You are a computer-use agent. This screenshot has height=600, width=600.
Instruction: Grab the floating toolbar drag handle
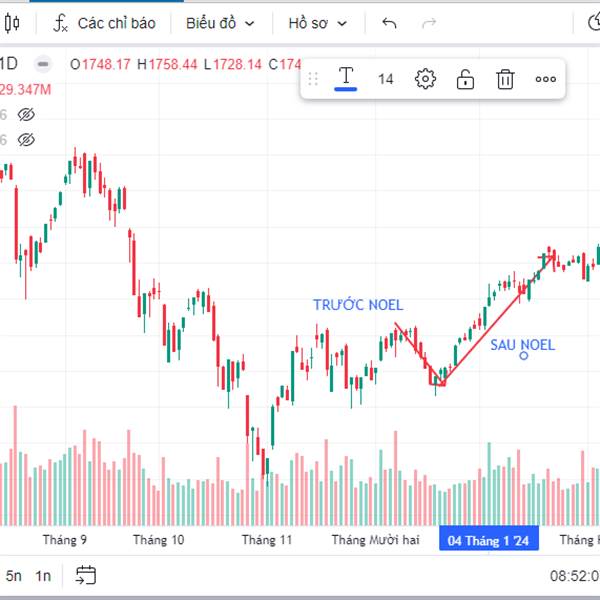313,79
